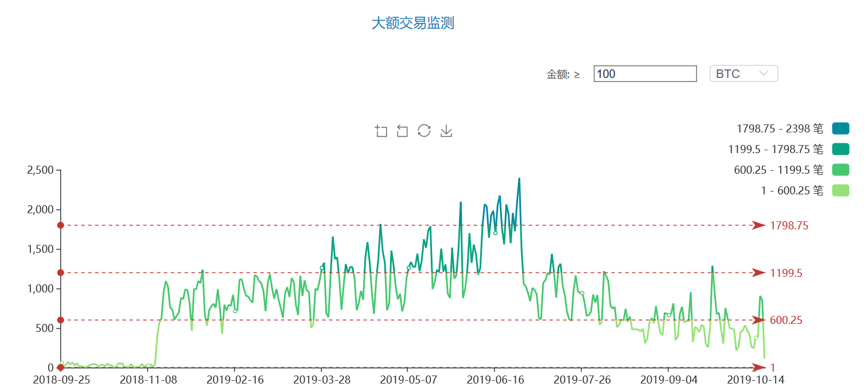Click the hollow data point above 2019-06-16
The width and height of the screenshot is (868, 387).
(495, 233)
